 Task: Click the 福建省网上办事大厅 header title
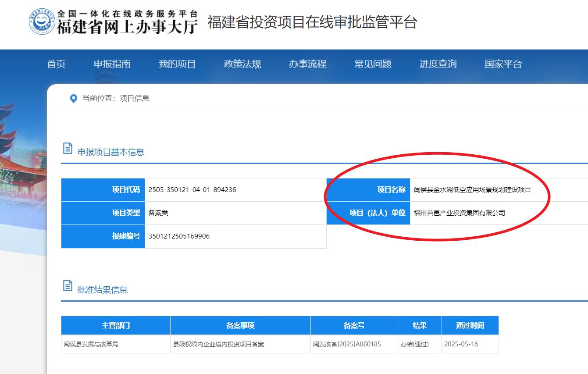point(127,26)
